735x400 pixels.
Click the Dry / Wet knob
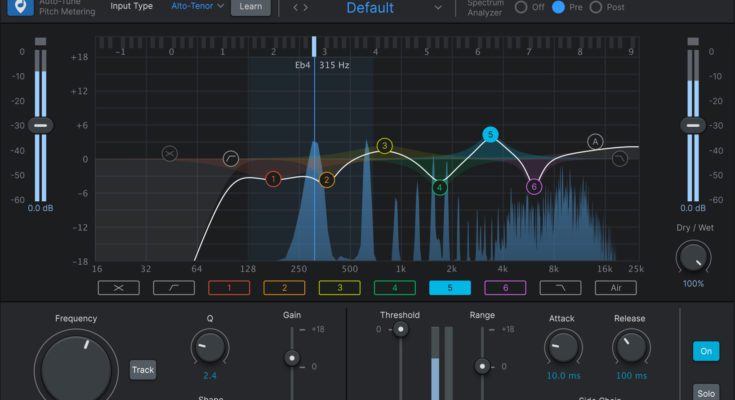pyautogui.click(x=692, y=258)
